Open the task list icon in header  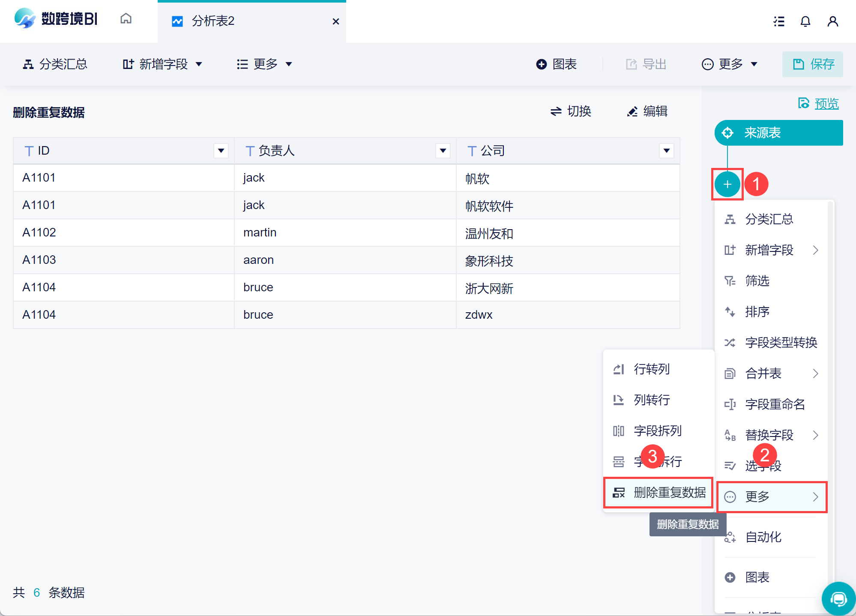pos(778,21)
